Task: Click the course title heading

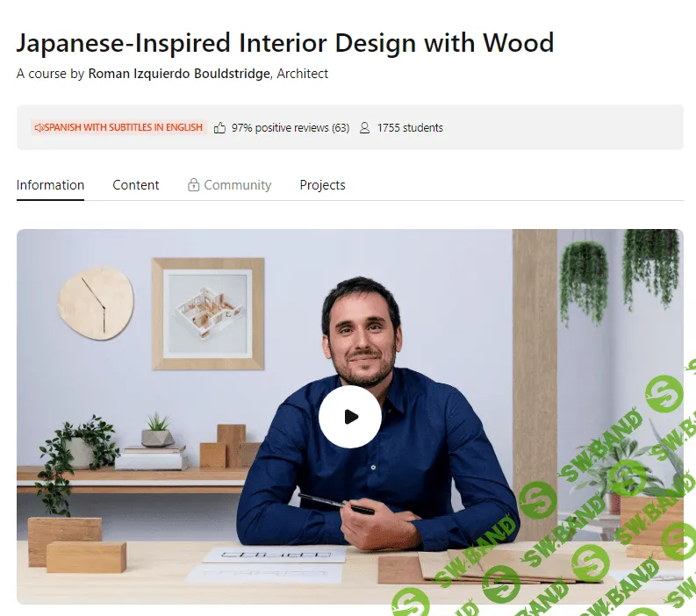Action: click(285, 43)
